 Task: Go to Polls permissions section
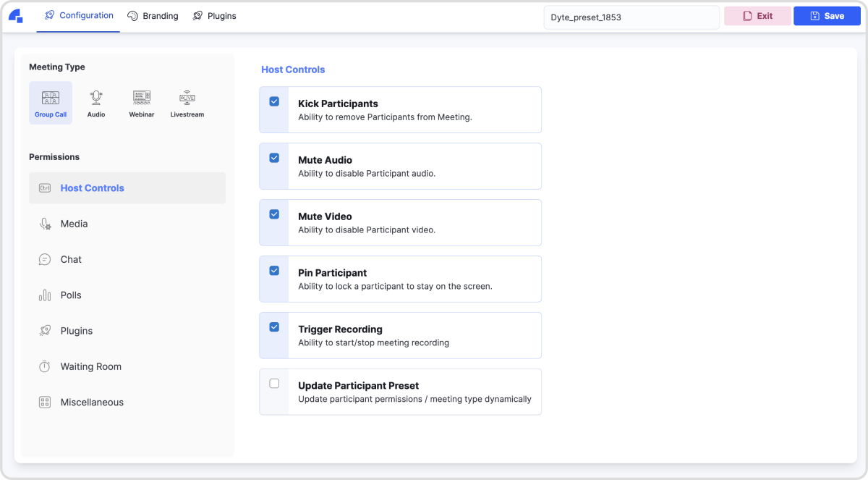[x=71, y=295]
